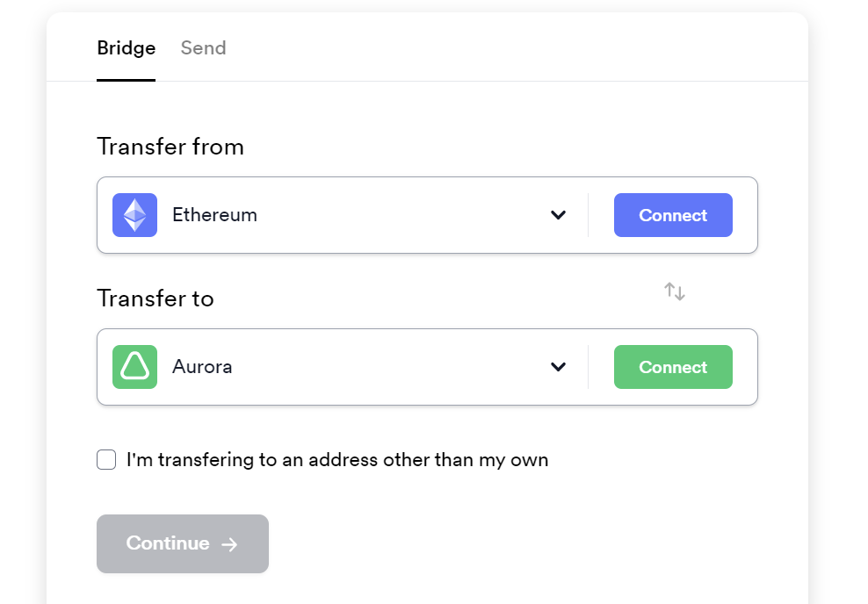Click the "I'm transfering to an address" label
The image size is (868, 604).
click(x=337, y=460)
